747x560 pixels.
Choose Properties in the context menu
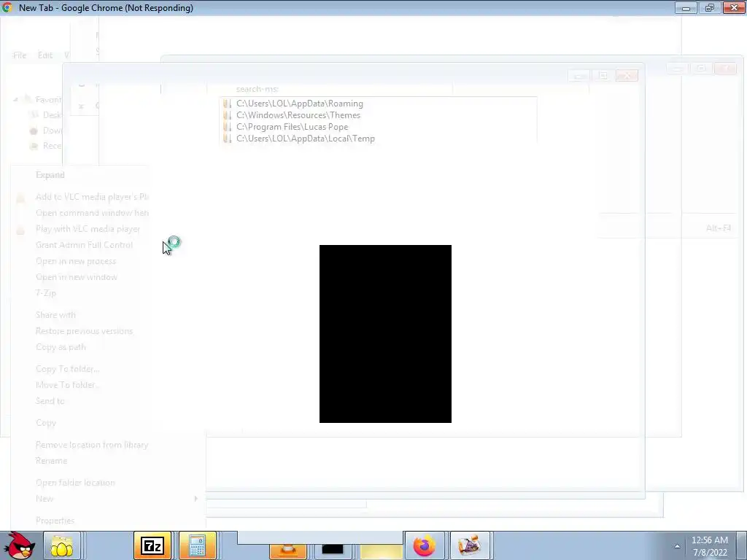[x=55, y=521]
